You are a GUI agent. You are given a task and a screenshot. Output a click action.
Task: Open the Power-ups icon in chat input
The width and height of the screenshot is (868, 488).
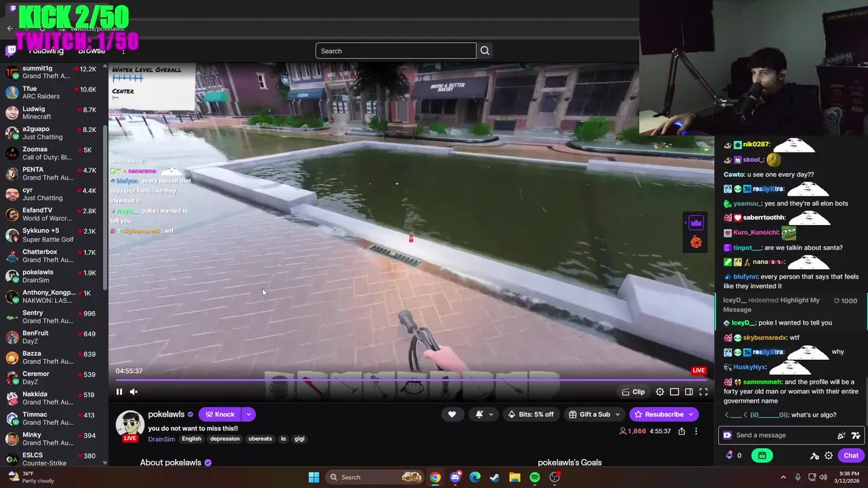click(728, 435)
